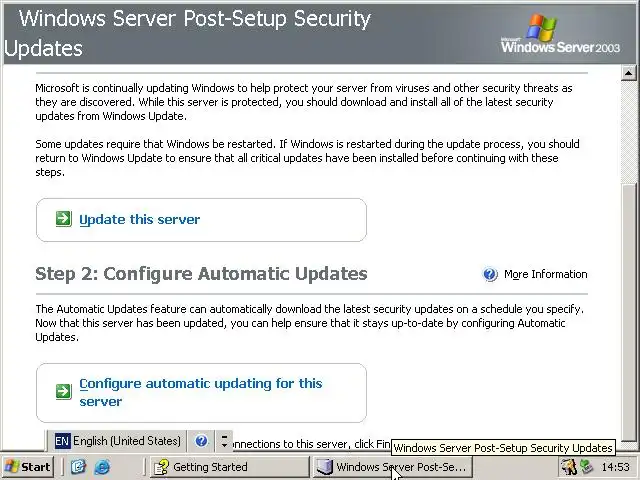Click the scrollbar up arrow
The height and width of the screenshot is (480, 640).
629,73
